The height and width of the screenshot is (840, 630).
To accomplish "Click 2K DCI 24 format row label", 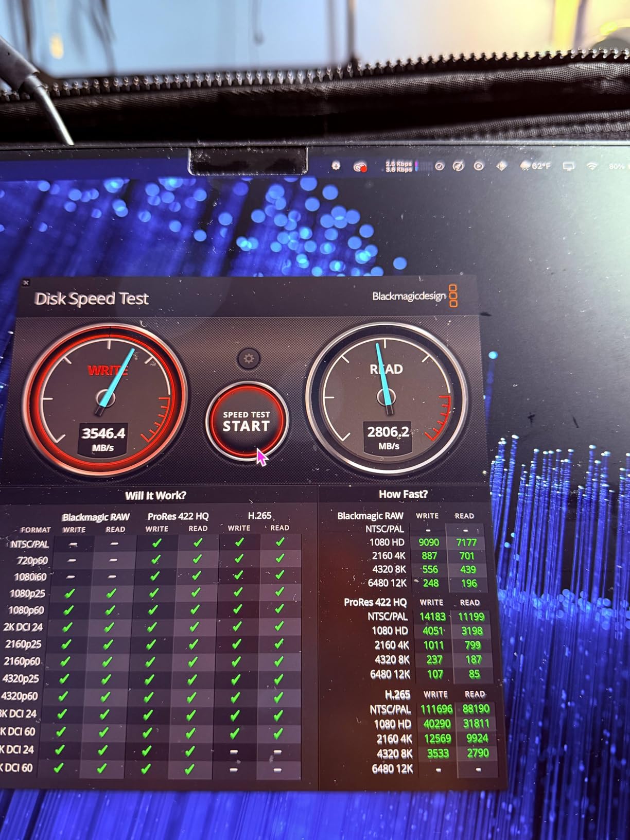I will (x=23, y=627).
